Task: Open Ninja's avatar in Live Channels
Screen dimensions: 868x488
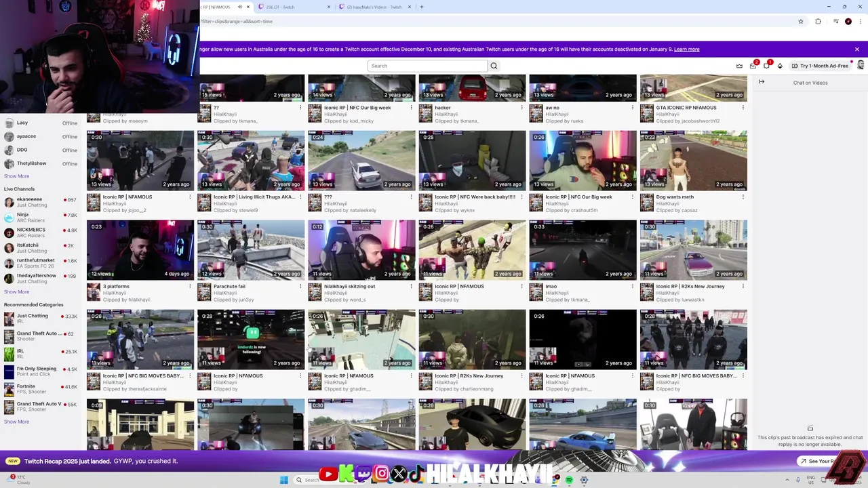Action: pos(9,218)
